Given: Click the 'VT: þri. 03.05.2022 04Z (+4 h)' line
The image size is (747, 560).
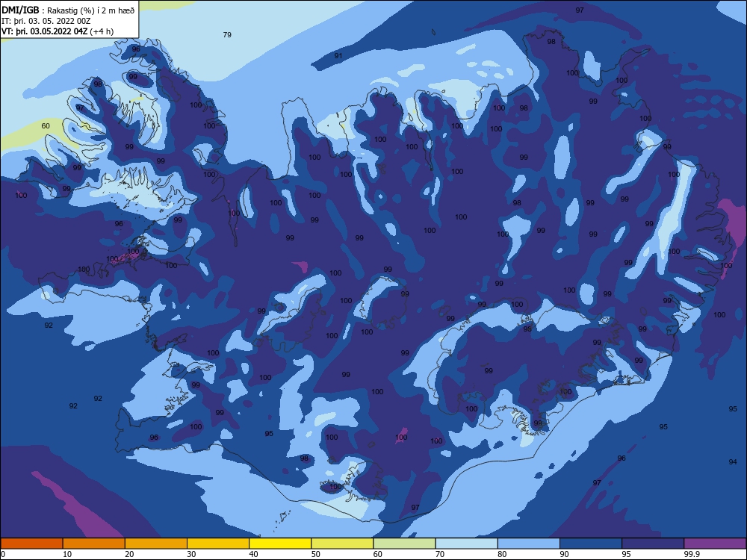Looking at the screenshot, I should (58, 31).
